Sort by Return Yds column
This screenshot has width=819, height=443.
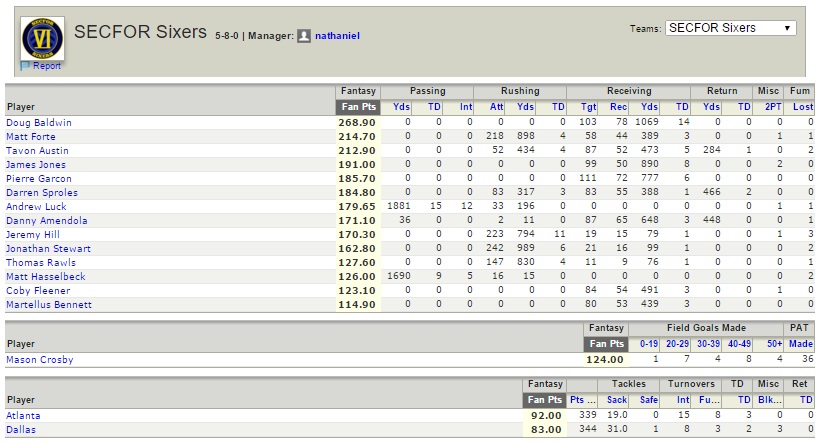[x=711, y=107]
